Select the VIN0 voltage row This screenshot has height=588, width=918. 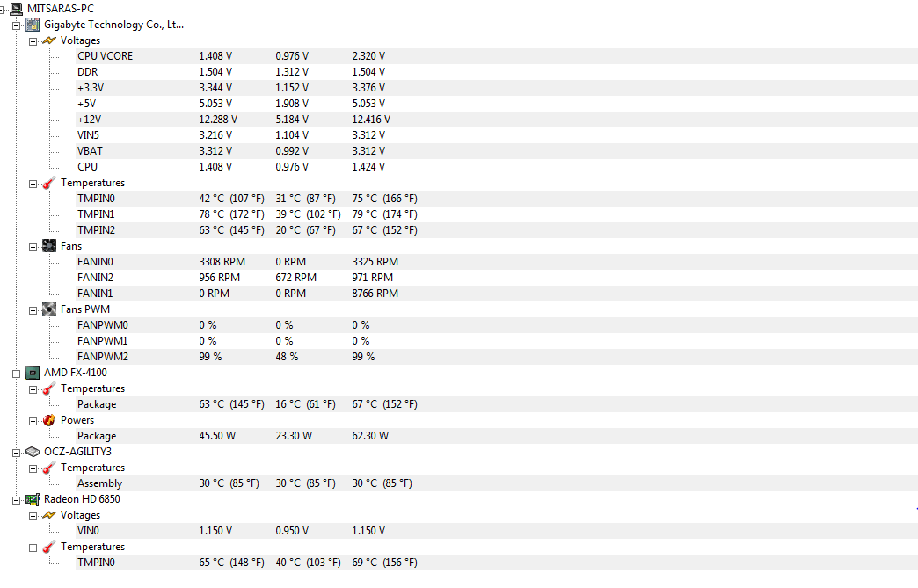pyautogui.click(x=497, y=531)
